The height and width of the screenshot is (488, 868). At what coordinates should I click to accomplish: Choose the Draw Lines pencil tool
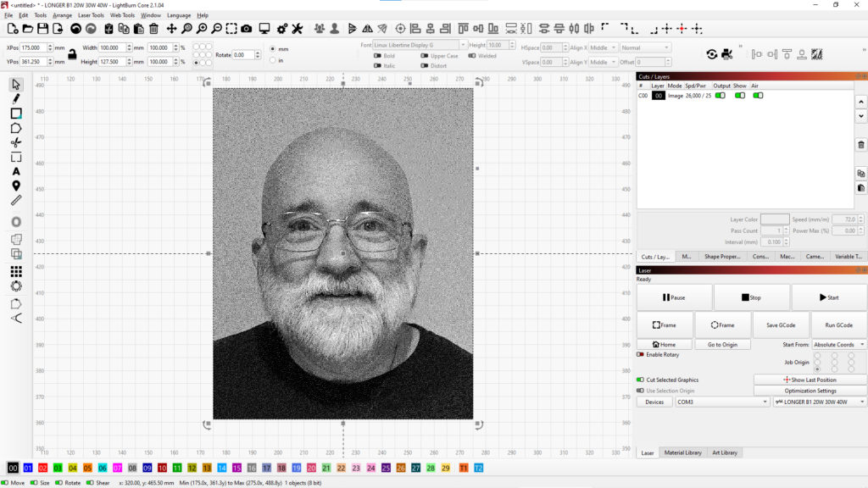click(16, 98)
